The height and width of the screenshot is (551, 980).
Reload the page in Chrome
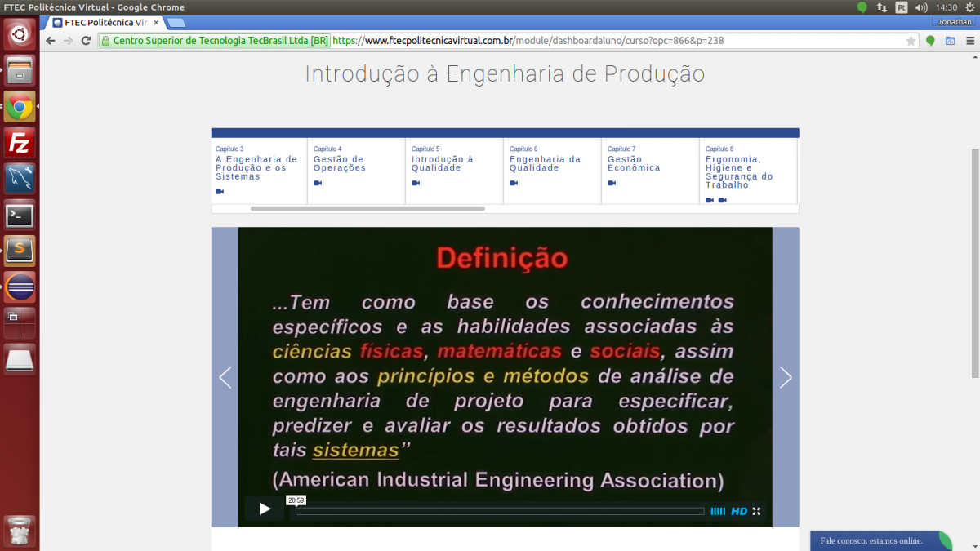[86, 41]
